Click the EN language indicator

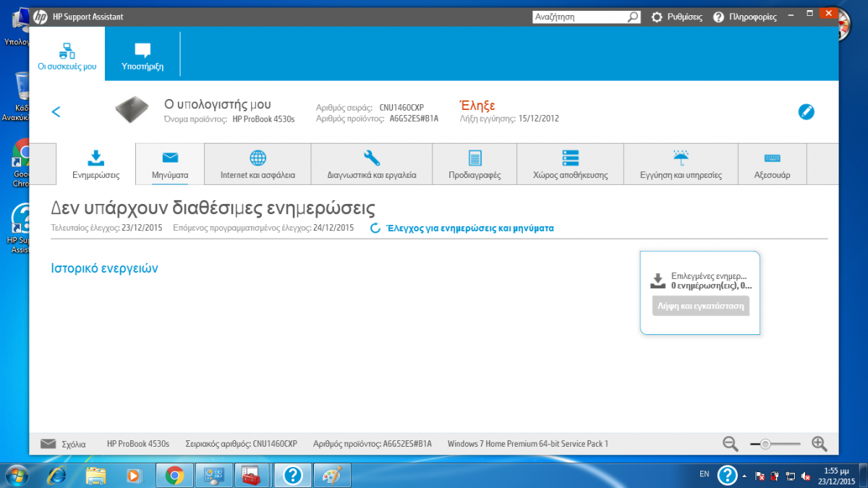[705, 474]
